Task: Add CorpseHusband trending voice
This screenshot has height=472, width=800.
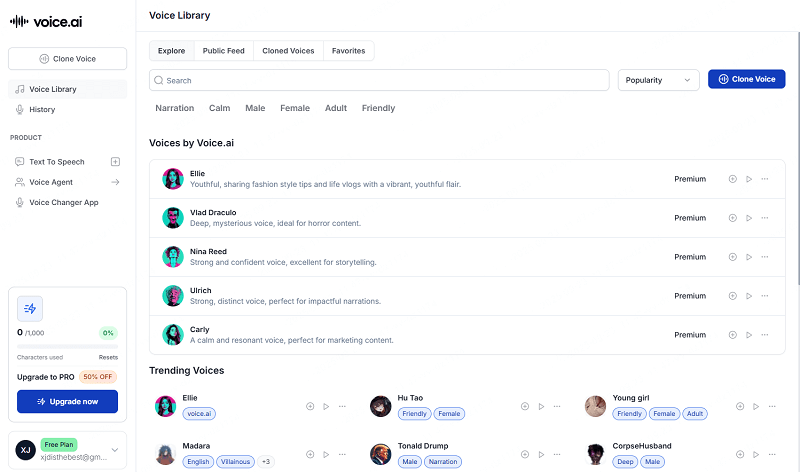Action: pyautogui.click(x=740, y=455)
